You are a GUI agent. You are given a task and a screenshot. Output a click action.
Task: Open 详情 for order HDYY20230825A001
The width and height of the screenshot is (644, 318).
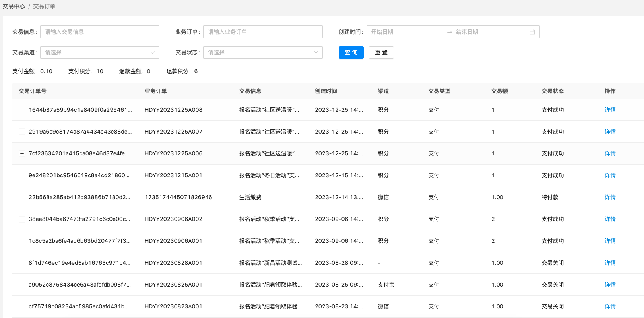[x=610, y=285]
